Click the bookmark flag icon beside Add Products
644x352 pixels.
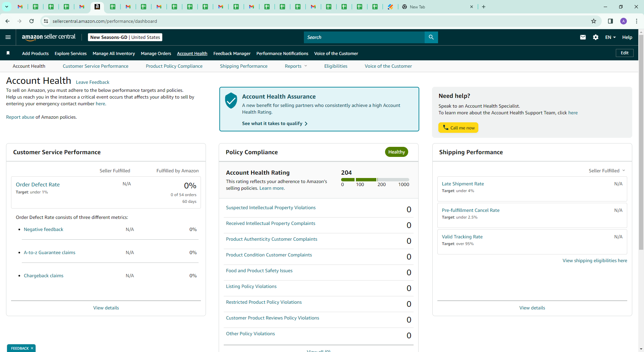coord(8,53)
